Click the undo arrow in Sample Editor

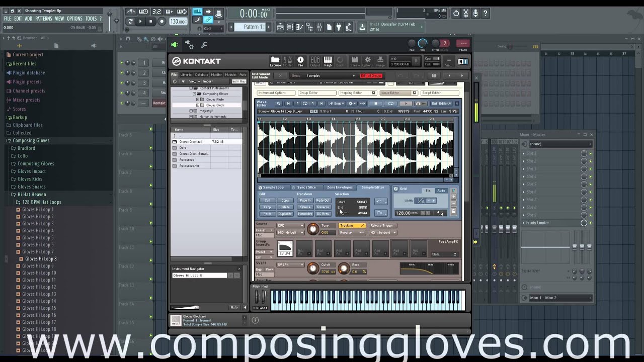tap(379, 202)
